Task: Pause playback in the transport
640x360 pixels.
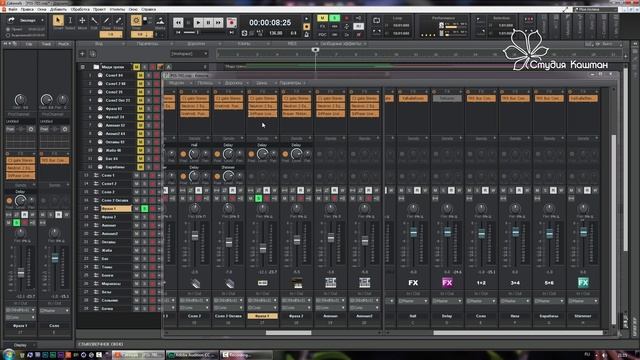Action: (x=209, y=22)
